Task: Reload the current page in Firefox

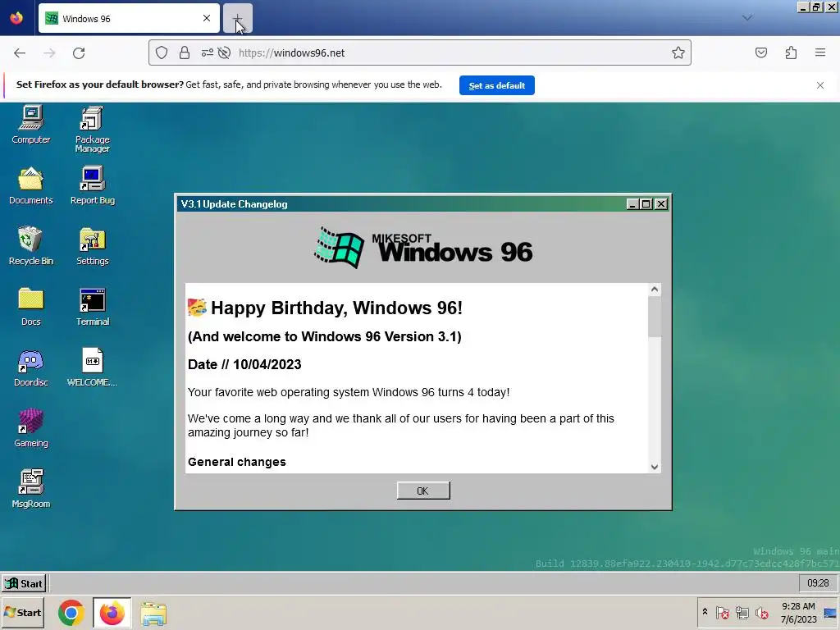Action: [79, 52]
